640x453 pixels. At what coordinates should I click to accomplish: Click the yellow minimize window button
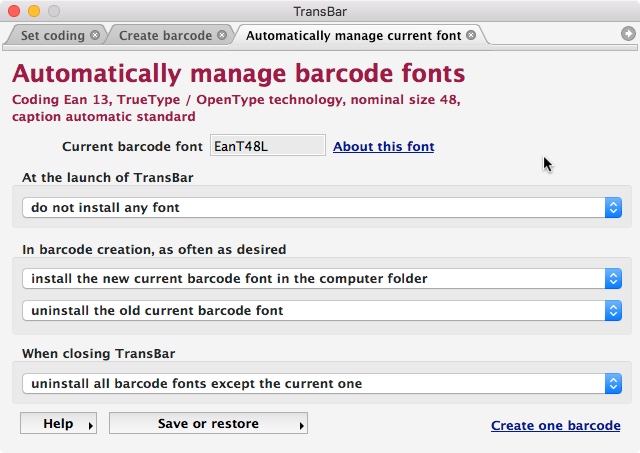(x=34, y=11)
